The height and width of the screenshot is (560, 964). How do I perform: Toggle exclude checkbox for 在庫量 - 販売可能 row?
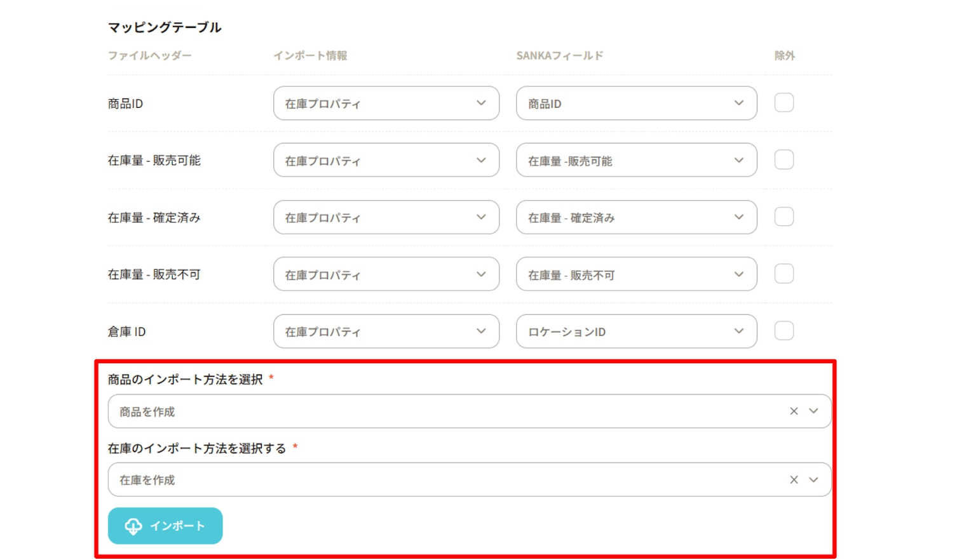784,160
